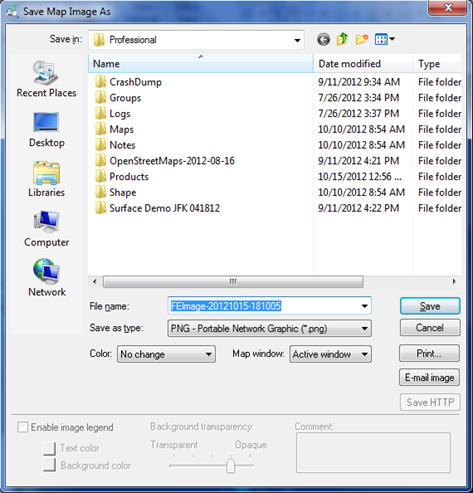Open Network location
Screen dimensions: 473x493
point(46,278)
